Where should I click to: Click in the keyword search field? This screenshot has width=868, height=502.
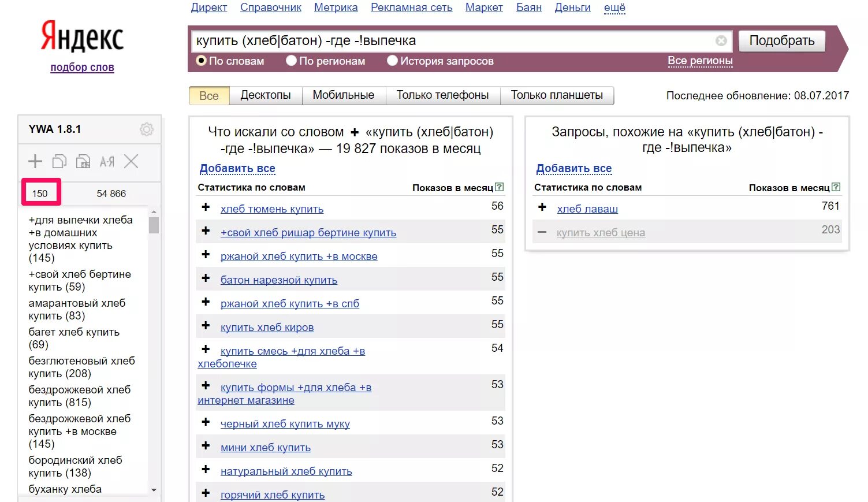[x=450, y=41]
